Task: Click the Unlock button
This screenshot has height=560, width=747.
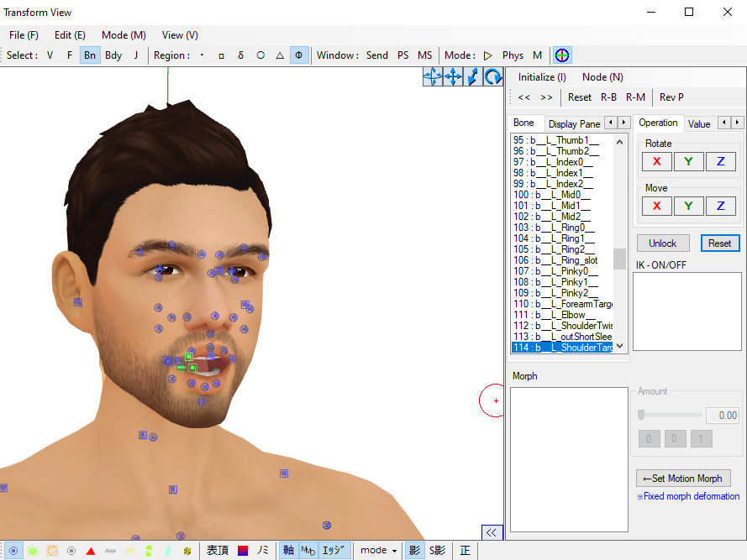Action: pyautogui.click(x=663, y=243)
